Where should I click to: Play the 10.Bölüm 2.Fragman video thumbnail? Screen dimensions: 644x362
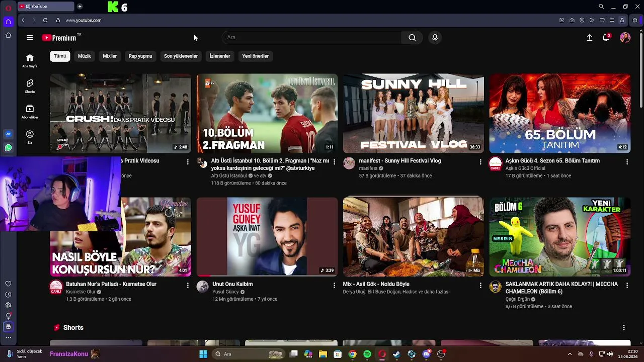(267, 114)
